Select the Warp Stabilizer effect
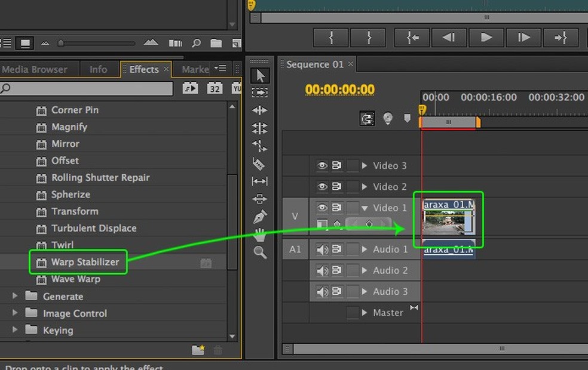588x370 pixels. pos(85,262)
